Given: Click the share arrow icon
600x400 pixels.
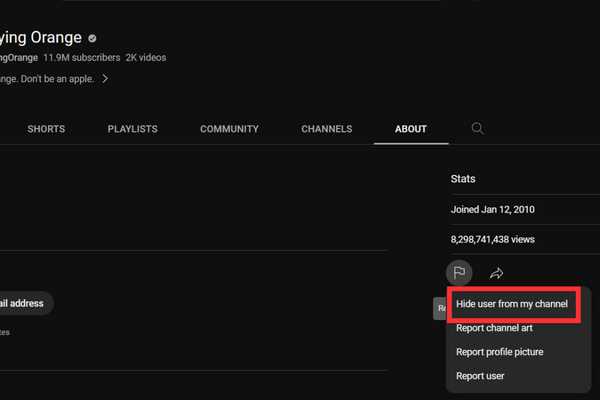Looking at the screenshot, I should pos(496,273).
